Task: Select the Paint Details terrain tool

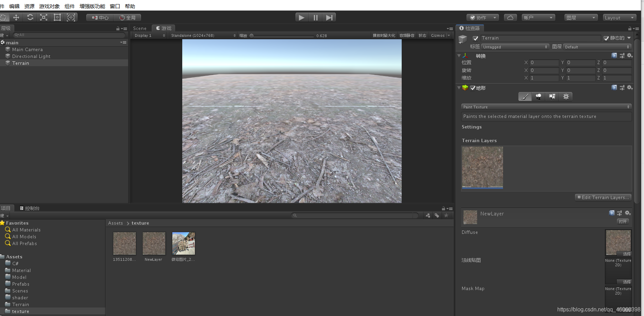Action: coord(552,97)
